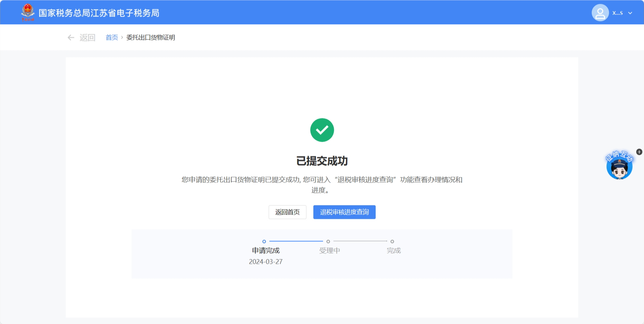The height and width of the screenshot is (324, 644).
Task: Click the plus icon beside the mascot
Action: coord(639,152)
